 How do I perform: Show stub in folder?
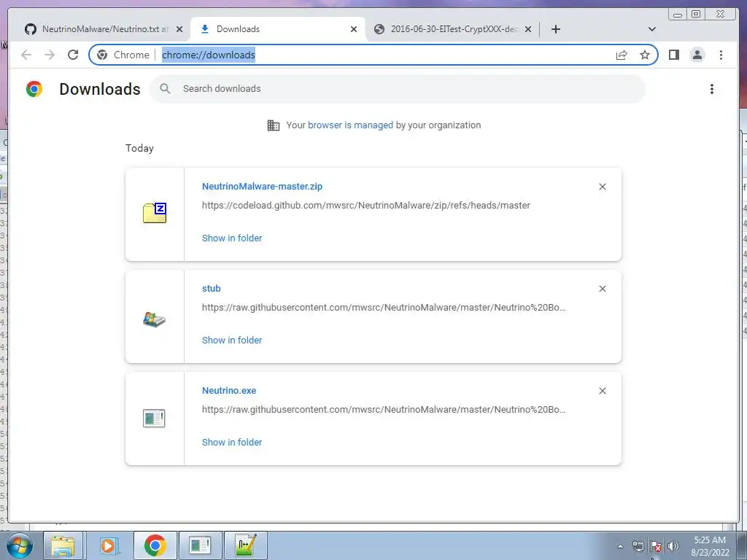232,340
